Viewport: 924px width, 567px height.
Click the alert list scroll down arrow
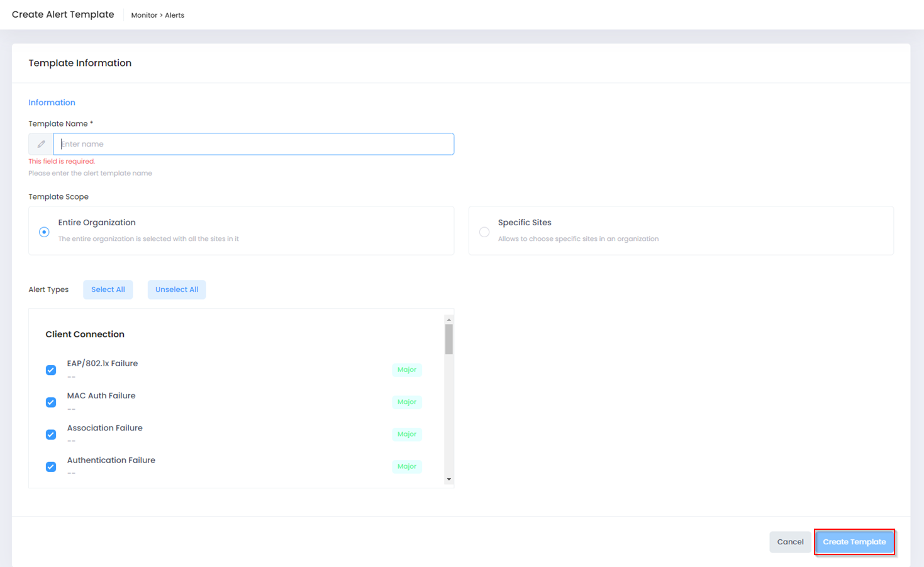(448, 480)
